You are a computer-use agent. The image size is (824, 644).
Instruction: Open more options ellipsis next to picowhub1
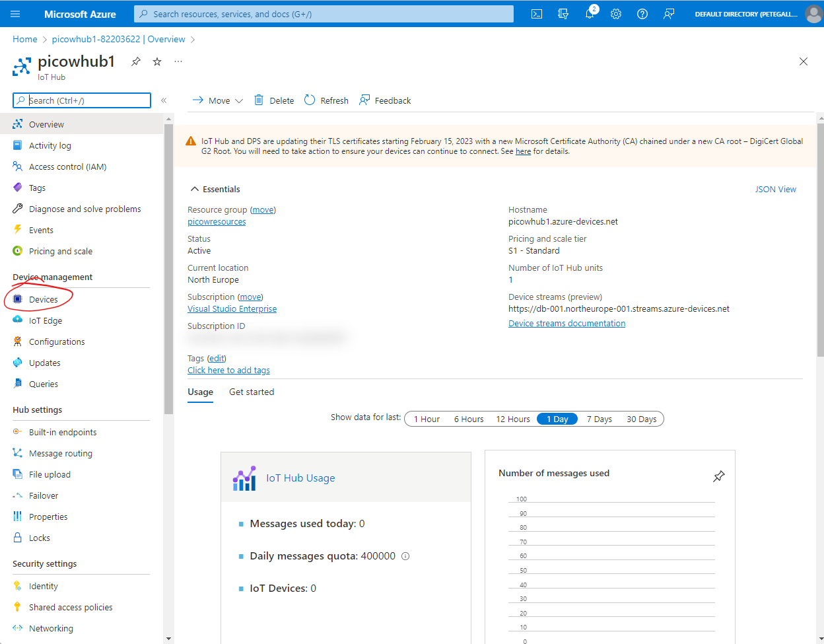178,61
